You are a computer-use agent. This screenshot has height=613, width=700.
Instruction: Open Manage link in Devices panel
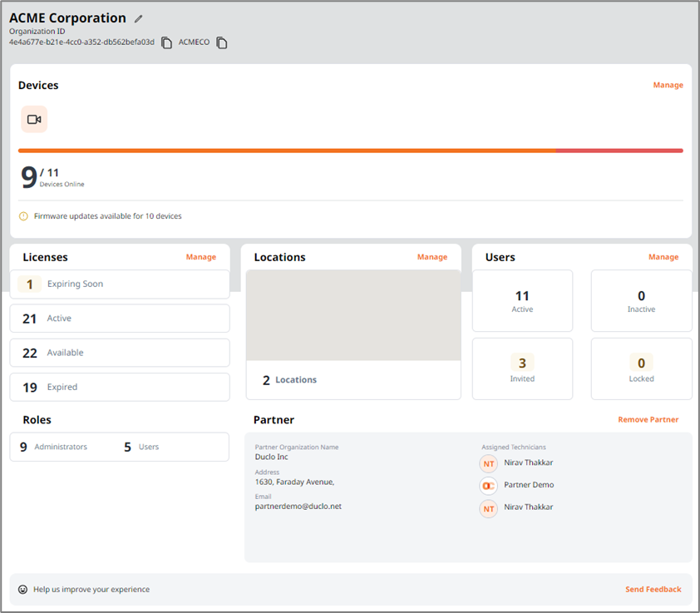pos(668,85)
